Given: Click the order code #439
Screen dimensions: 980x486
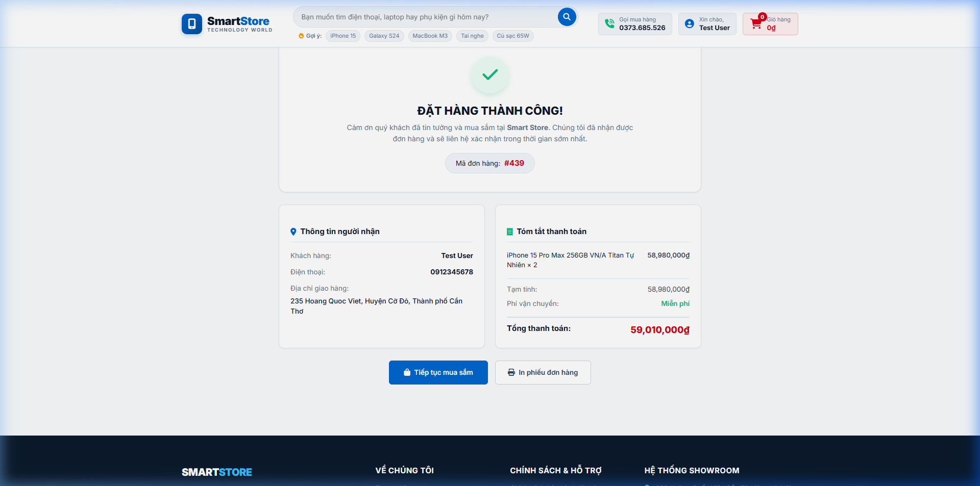Looking at the screenshot, I should click(x=514, y=163).
